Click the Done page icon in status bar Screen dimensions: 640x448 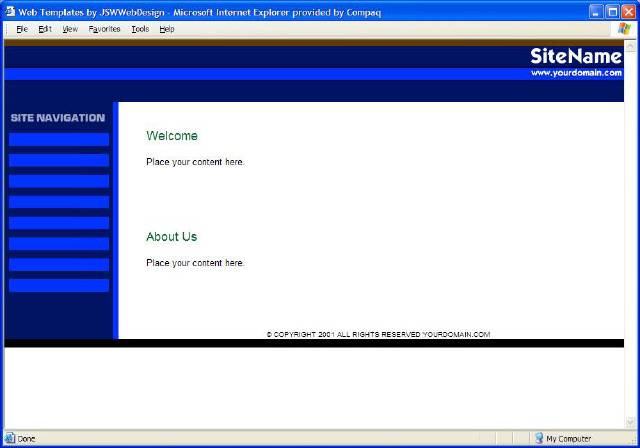click(10, 438)
